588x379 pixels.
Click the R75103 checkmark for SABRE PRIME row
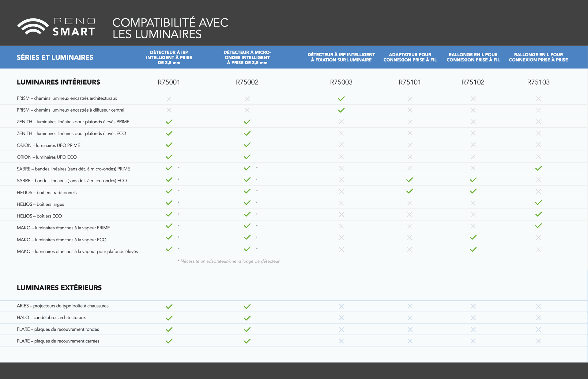click(538, 168)
